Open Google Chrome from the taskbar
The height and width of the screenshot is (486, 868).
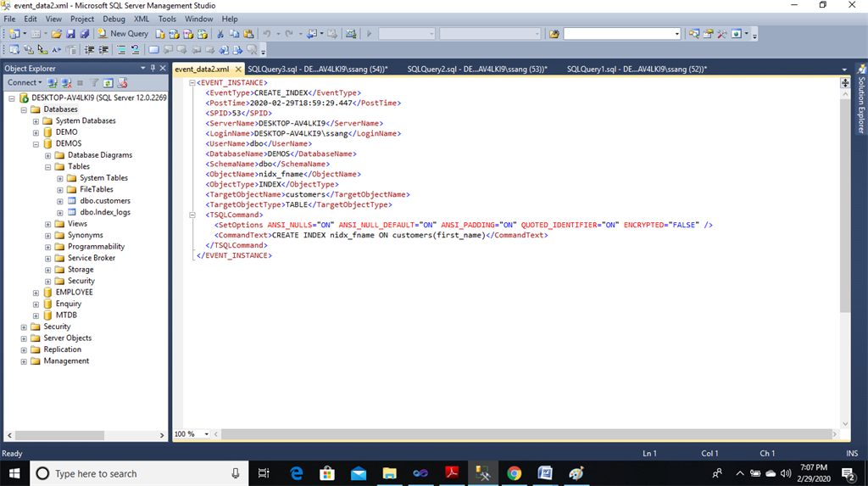514,473
